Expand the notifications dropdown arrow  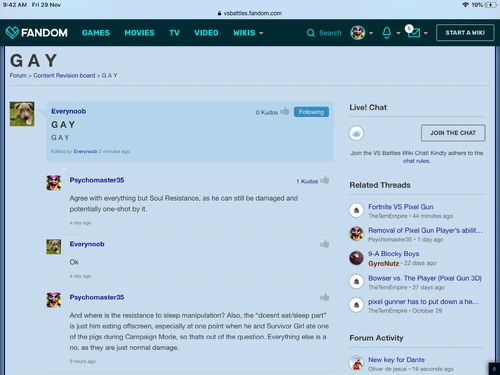tap(398, 33)
